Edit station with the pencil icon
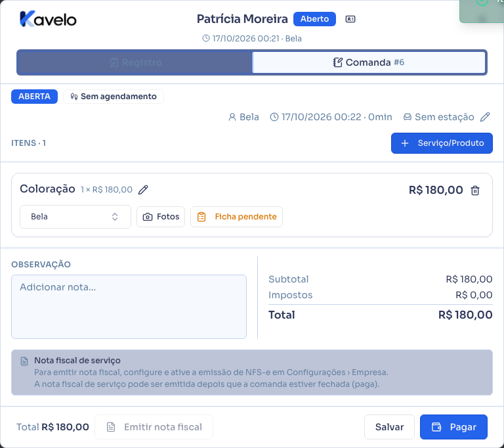 [485, 117]
